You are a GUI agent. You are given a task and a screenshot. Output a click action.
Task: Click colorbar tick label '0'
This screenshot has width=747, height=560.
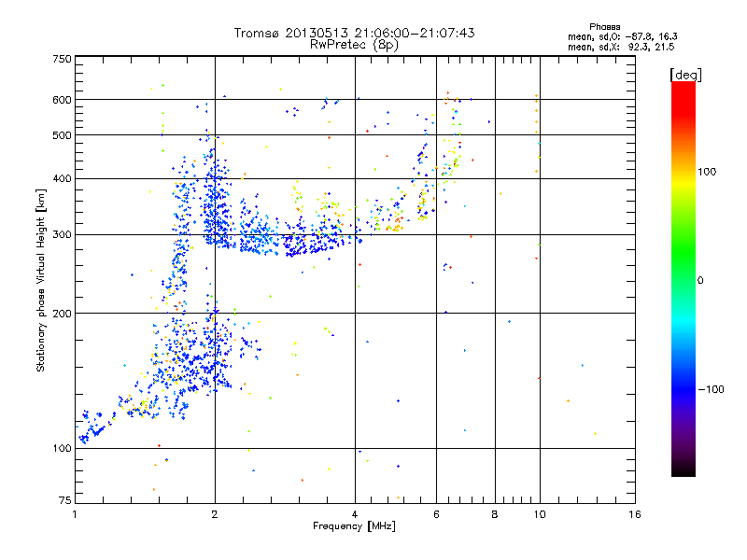[x=700, y=281]
